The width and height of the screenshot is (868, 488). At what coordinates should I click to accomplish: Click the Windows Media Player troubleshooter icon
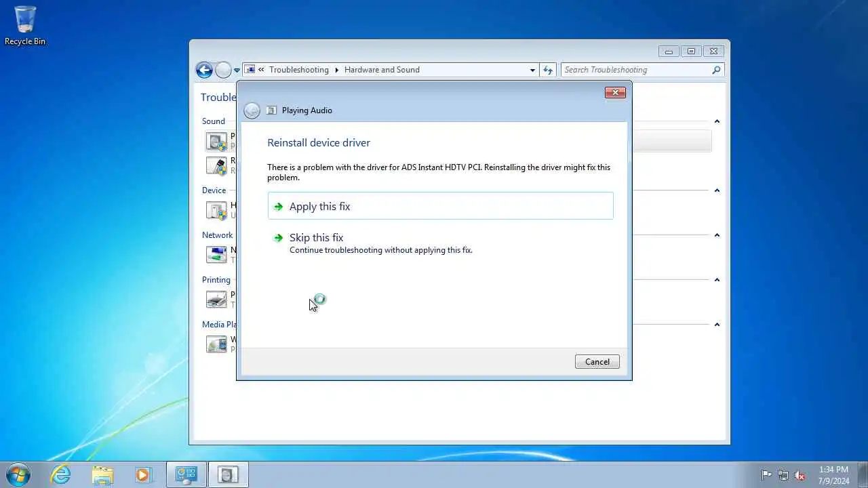coord(216,344)
